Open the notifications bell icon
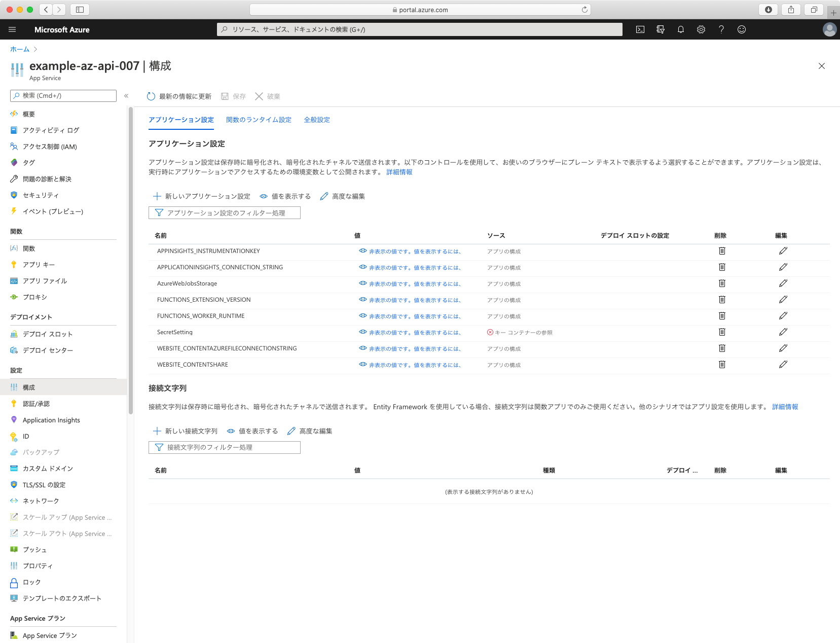Viewport: 840px width, 643px height. point(681,29)
